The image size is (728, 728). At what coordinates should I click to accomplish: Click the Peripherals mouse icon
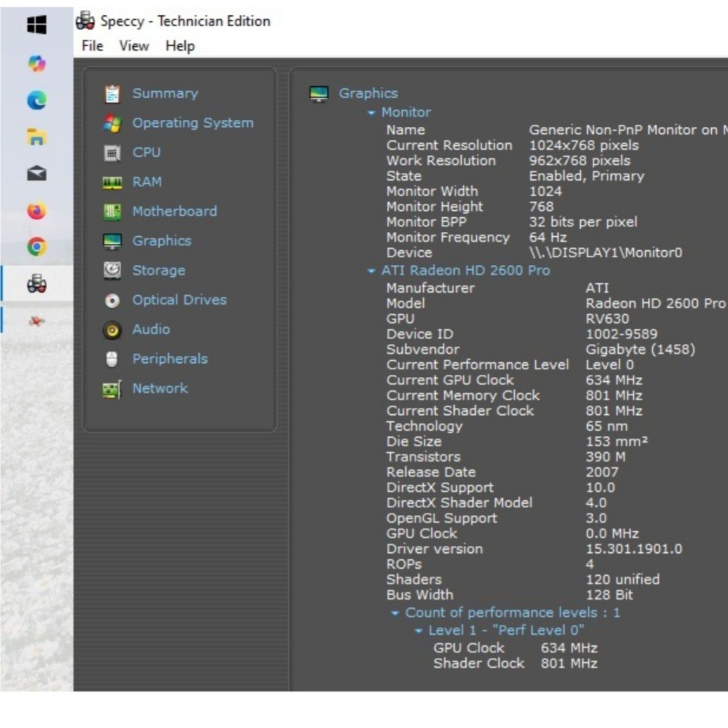tap(112, 359)
